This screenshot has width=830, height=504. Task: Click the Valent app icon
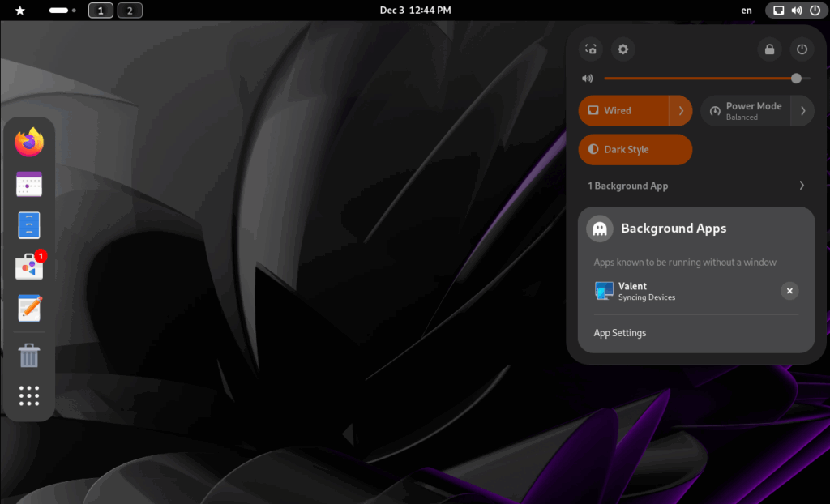click(x=604, y=291)
